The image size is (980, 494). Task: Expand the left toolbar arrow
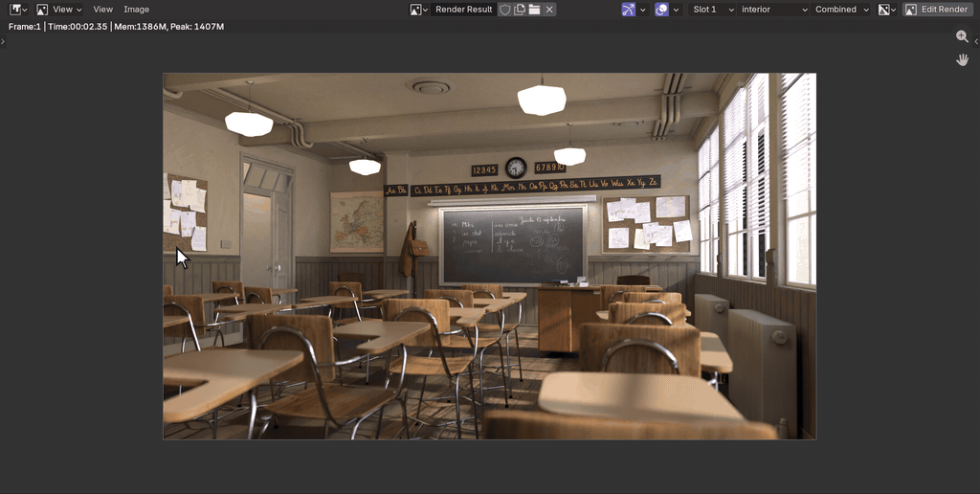click(3, 41)
